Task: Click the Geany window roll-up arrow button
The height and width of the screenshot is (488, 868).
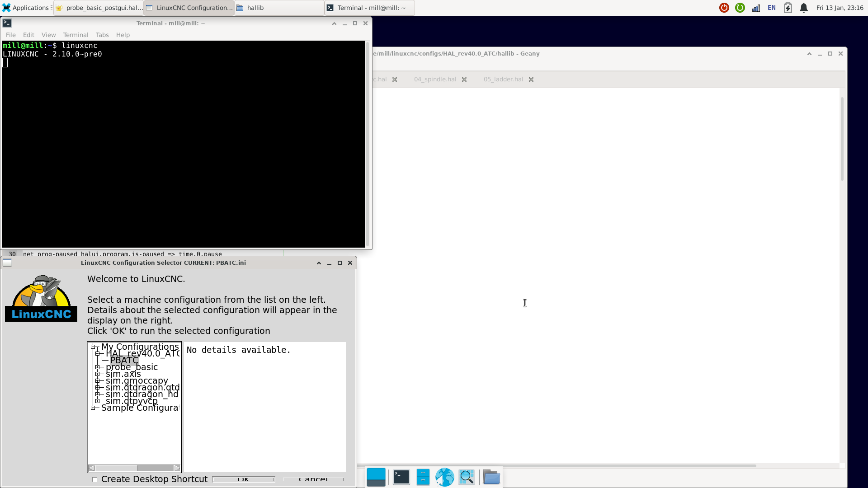Action: [x=809, y=54]
